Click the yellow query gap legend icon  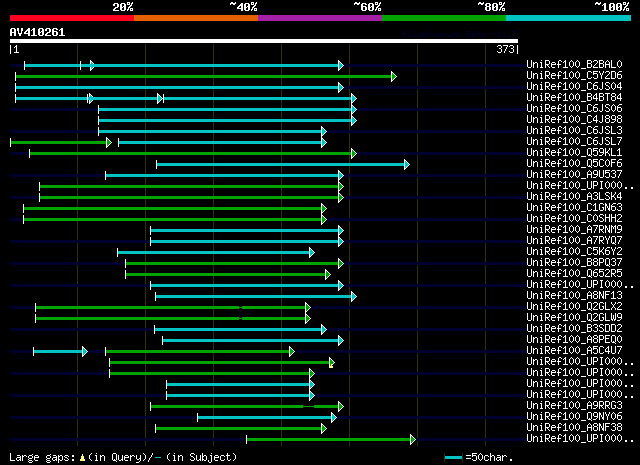(82, 458)
